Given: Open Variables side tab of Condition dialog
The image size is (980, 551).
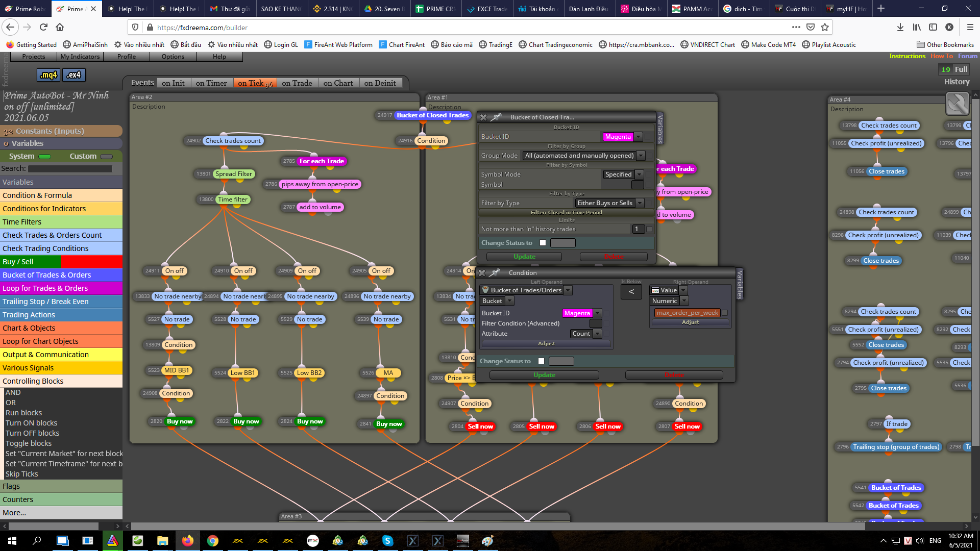Looking at the screenshot, I should point(740,284).
